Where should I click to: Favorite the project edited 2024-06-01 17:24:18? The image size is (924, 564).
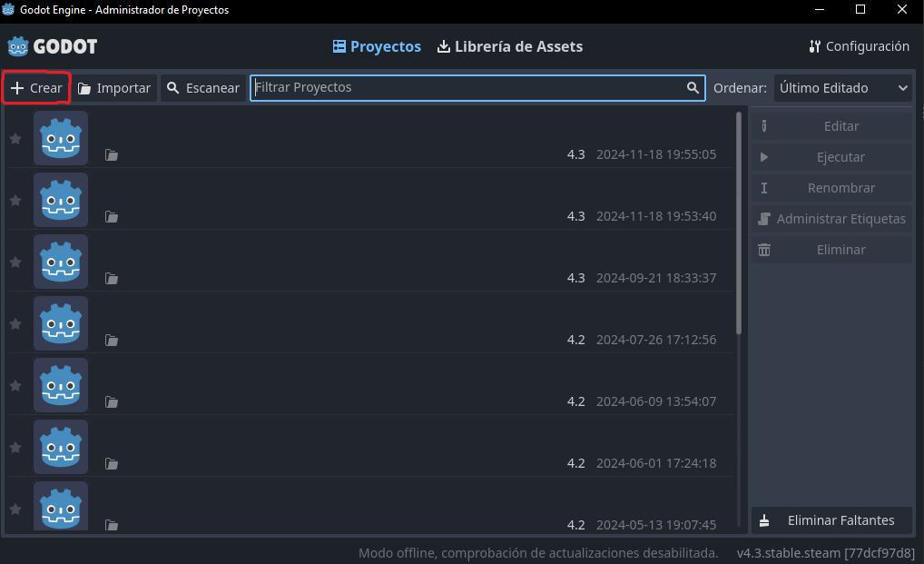(x=15, y=448)
